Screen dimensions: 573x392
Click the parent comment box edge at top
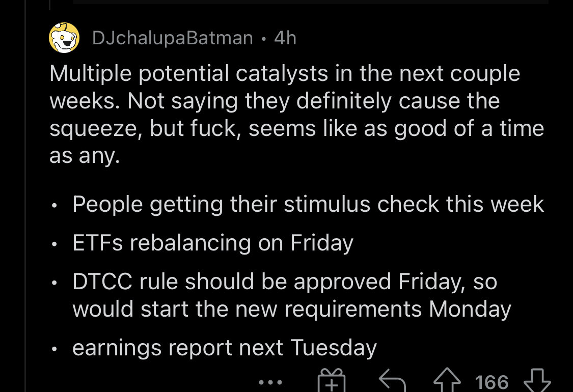pyautogui.click(x=311, y=2)
